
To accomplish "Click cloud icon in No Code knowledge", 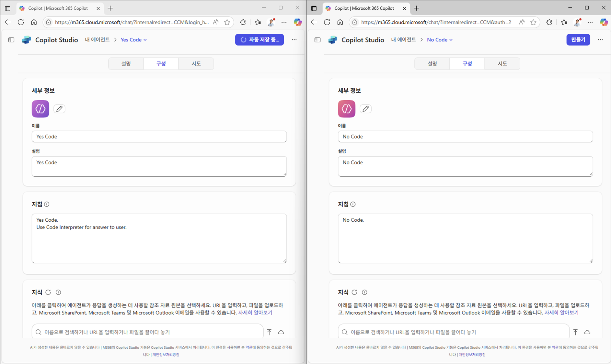I will (x=587, y=332).
